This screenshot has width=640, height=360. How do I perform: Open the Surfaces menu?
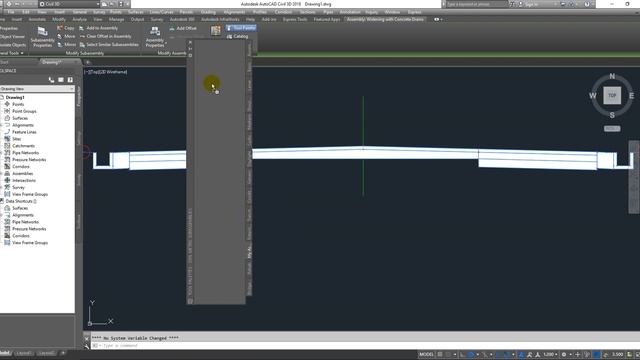(136, 12)
